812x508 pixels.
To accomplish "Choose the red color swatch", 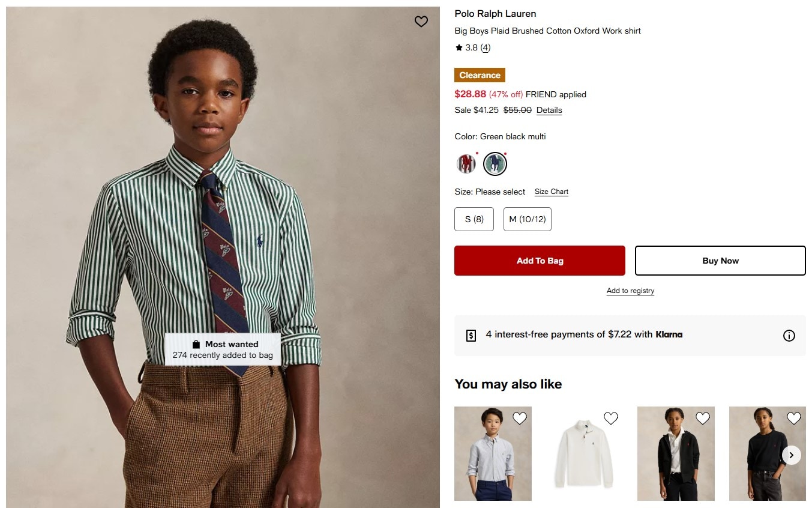I will click(466, 163).
